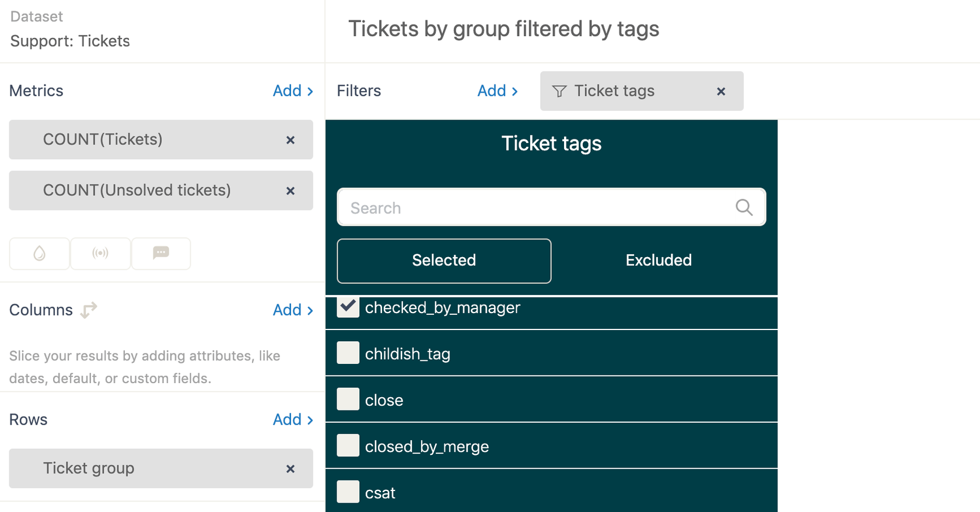Check the close tag checkbox
This screenshot has height=512, width=980.
pos(348,399)
